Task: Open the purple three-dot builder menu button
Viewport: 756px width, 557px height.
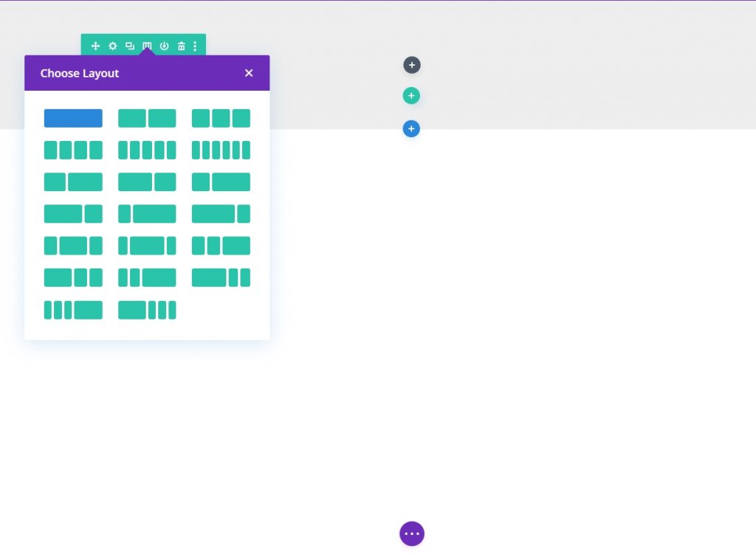Action: (x=412, y=534)
